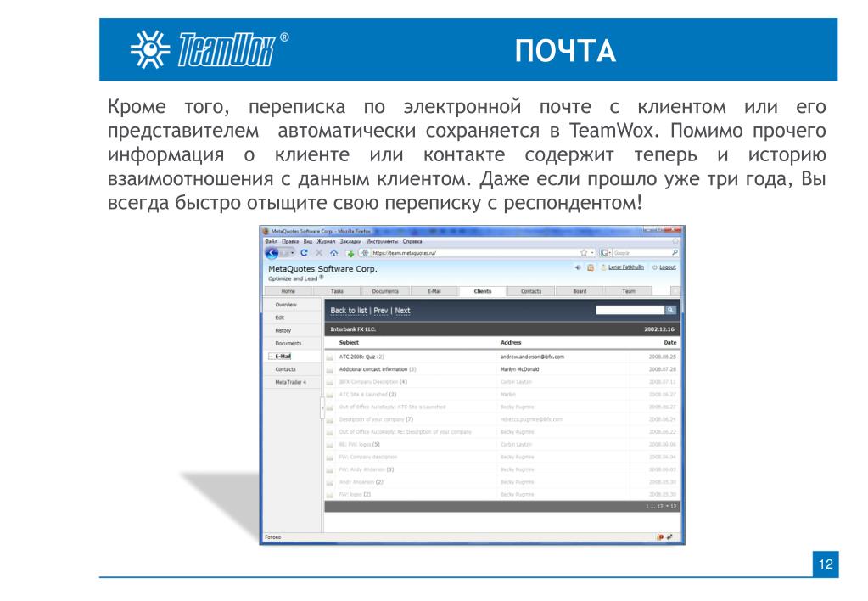The image size is (868, 601).
Task: Open the Закладки menu
Action: [x=350, y=242]
